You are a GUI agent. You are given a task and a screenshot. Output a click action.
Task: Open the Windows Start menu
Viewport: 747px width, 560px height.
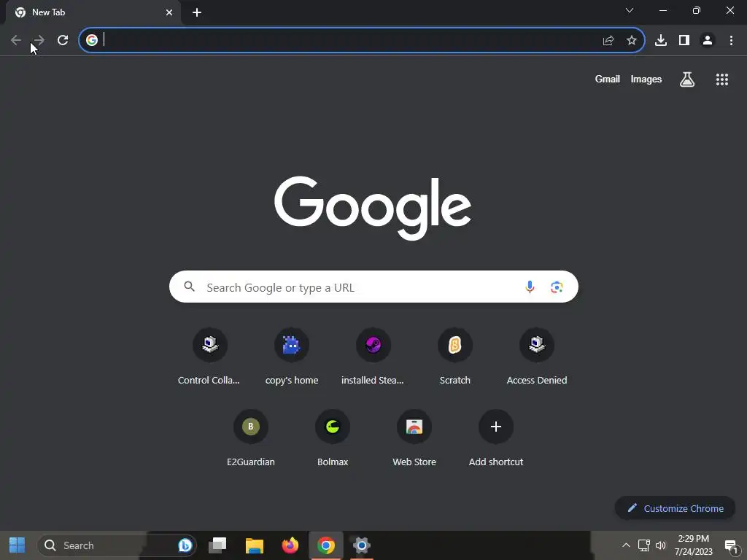(18, 545)
